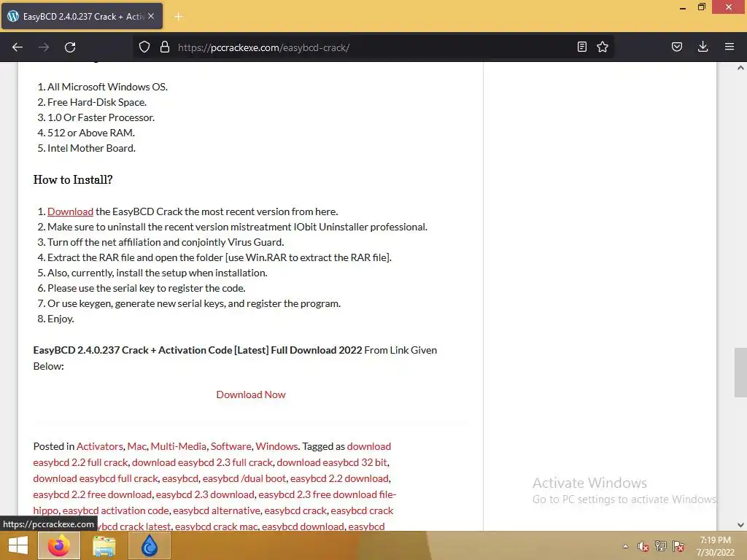The height and width of the screenshot is (560, 747).
Task: Show site security padlock info
Action: point(165,47)
